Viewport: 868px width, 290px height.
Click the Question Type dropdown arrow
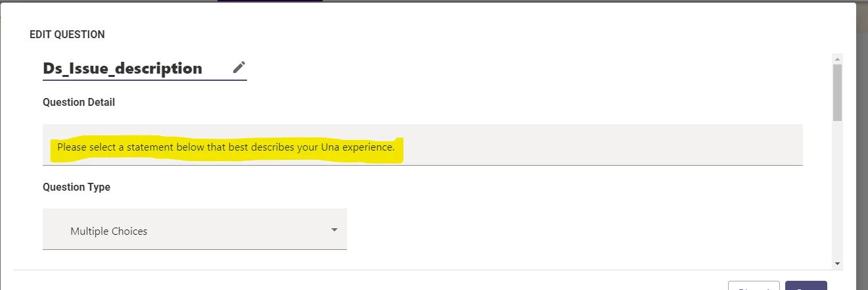334,230
